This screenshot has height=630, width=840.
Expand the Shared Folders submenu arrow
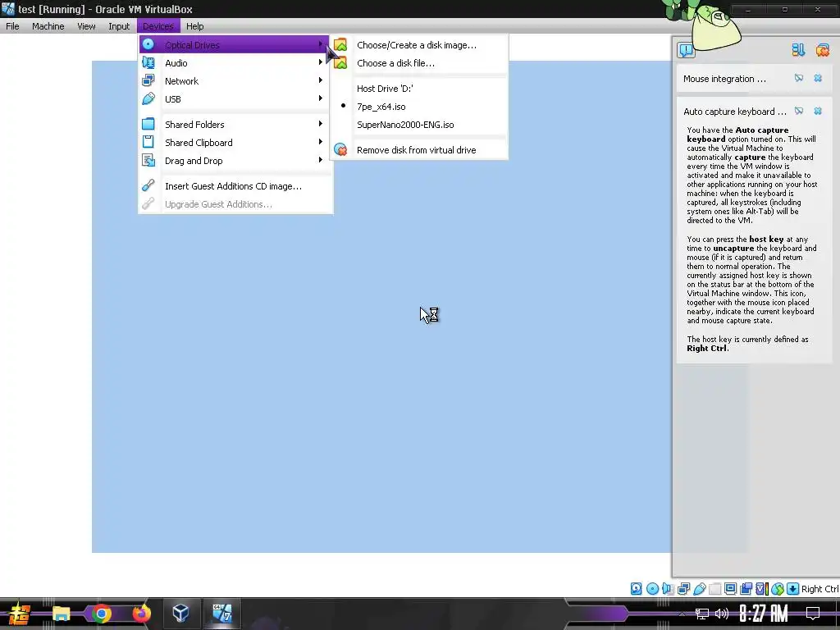pyautogui.click(x=321, y=124)
